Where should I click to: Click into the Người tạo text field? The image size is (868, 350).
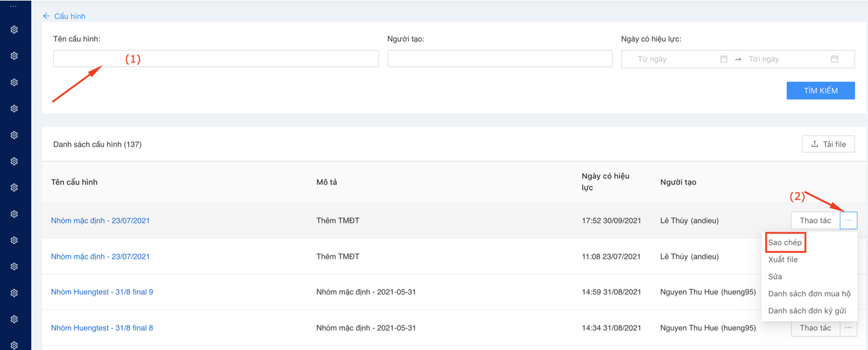499,59
